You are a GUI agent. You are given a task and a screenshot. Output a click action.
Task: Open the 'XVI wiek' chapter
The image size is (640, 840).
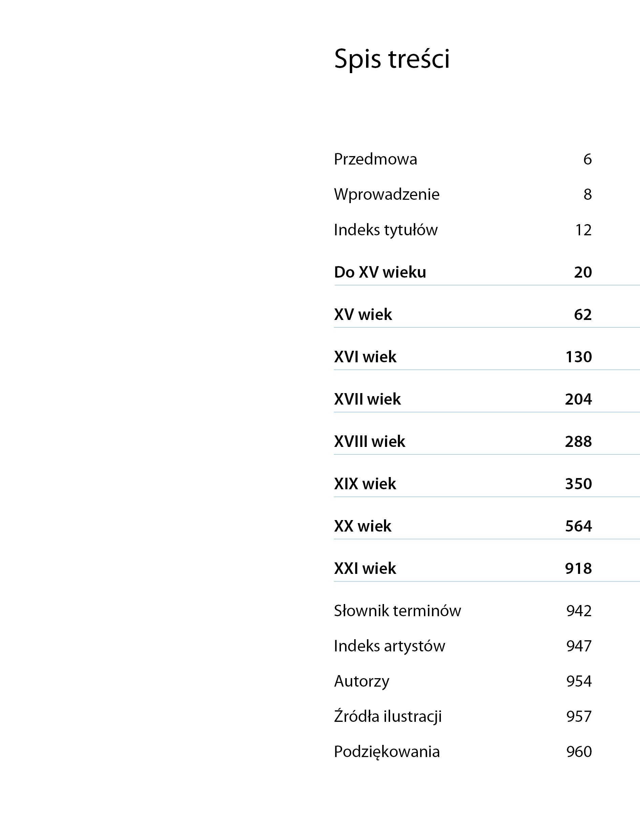click(x=365, y=357)
